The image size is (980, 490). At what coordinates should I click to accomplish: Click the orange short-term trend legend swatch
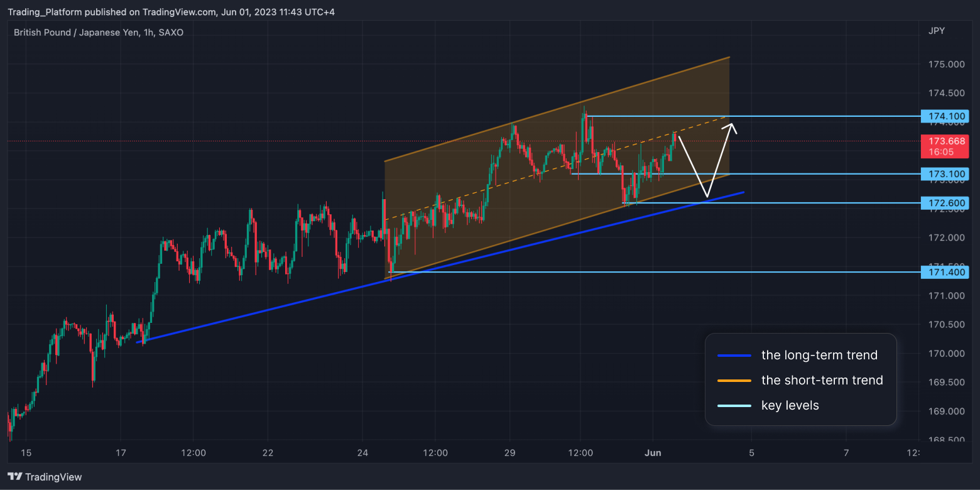pyautogui.click(x=734, y=381)
